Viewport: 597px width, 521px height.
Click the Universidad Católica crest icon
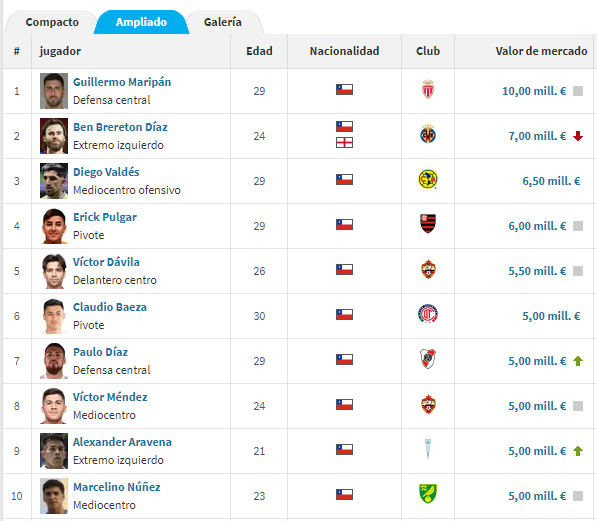(428, 449)
